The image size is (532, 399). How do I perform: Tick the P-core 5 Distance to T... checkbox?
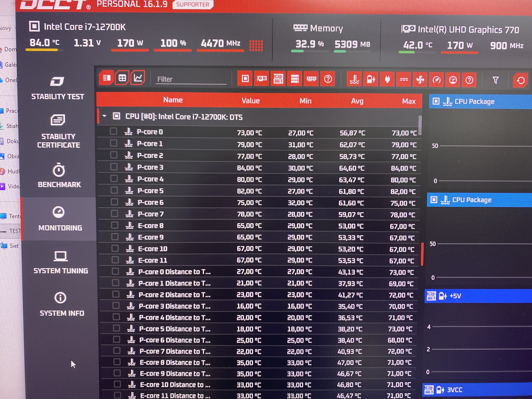[x=116, y=328]
